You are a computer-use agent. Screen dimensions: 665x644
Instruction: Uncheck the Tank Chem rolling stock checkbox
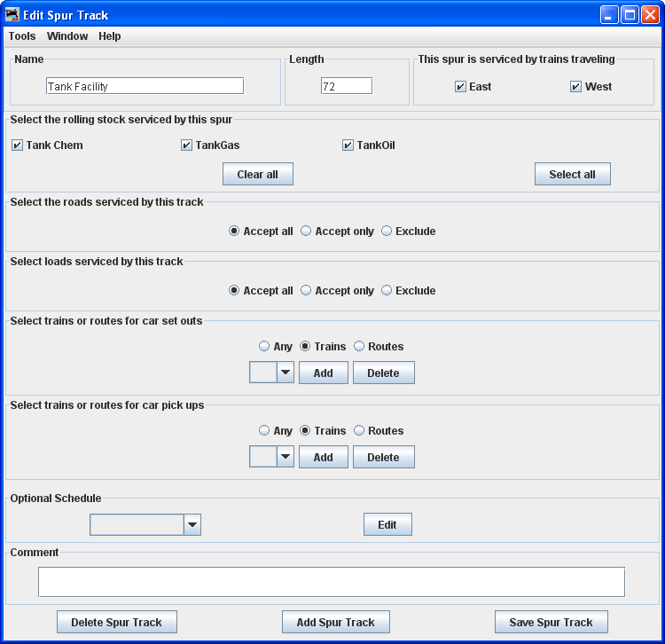(18, 145)
